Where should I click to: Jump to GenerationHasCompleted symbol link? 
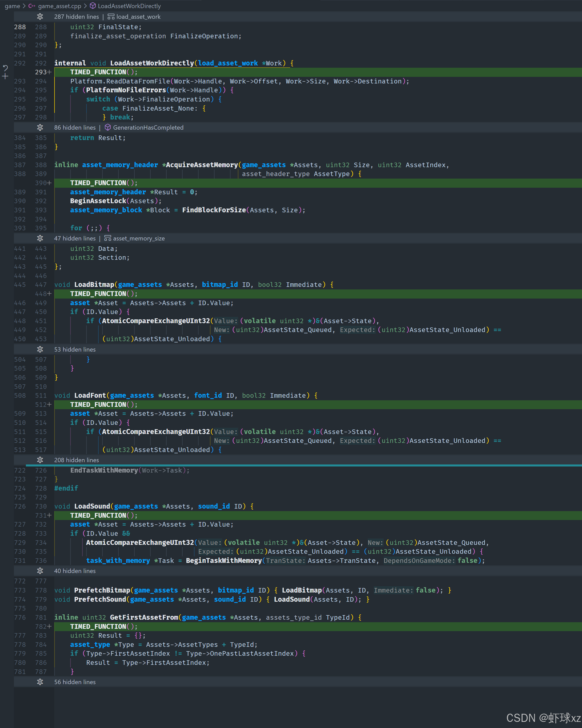click(x=148, y=127)
